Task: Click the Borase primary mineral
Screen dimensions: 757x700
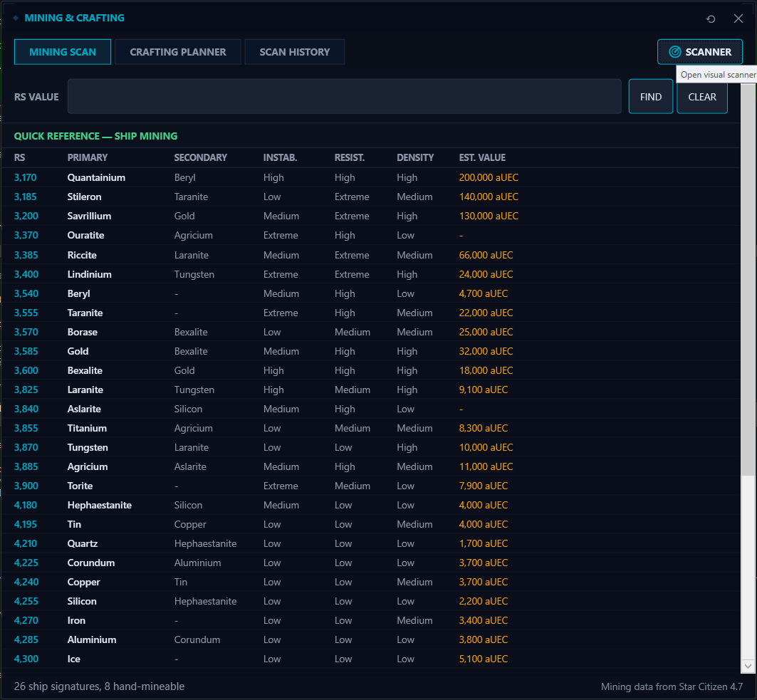Action: coord(82,332)
